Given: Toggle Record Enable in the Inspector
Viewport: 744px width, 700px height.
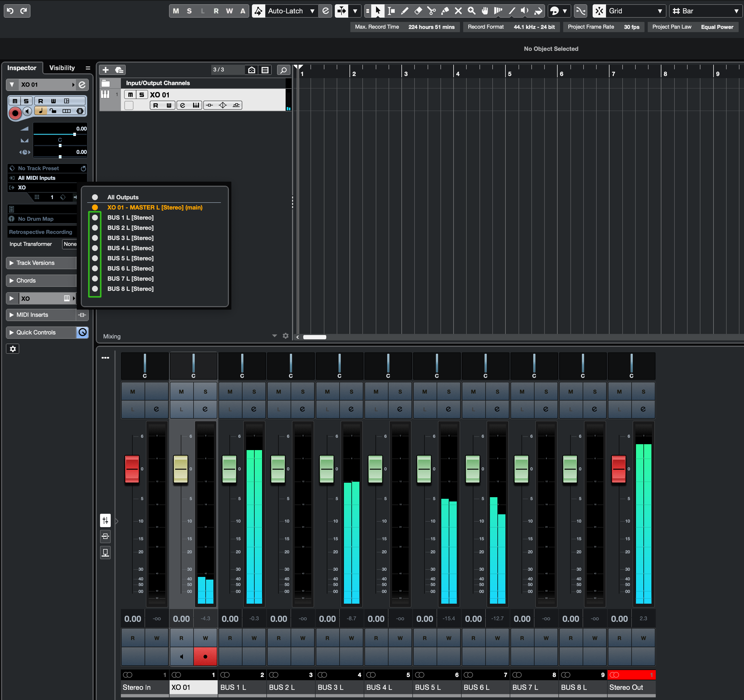Looking at the screenshot, I should tap(15, 113).
